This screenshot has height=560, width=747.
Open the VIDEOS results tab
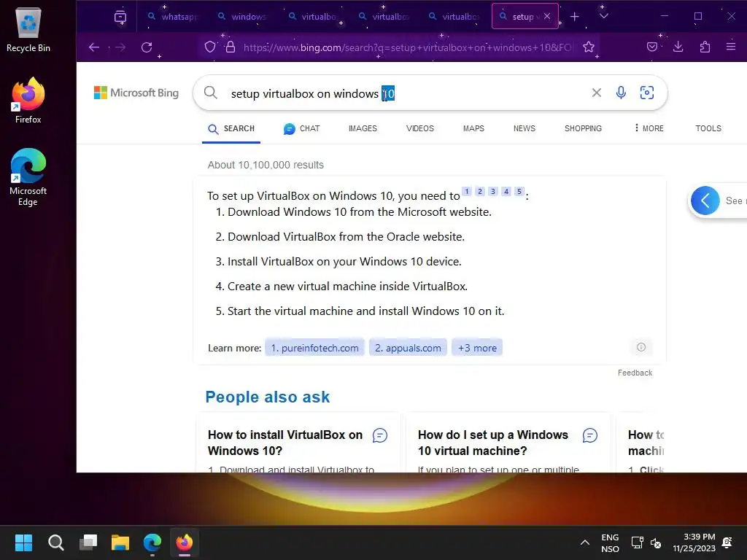click(x=419, y=128)
